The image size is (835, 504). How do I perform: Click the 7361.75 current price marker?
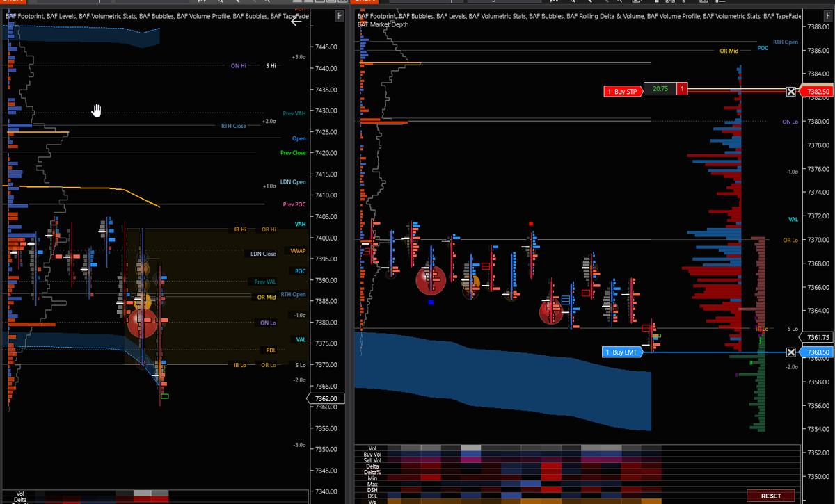tap(816, 337)
